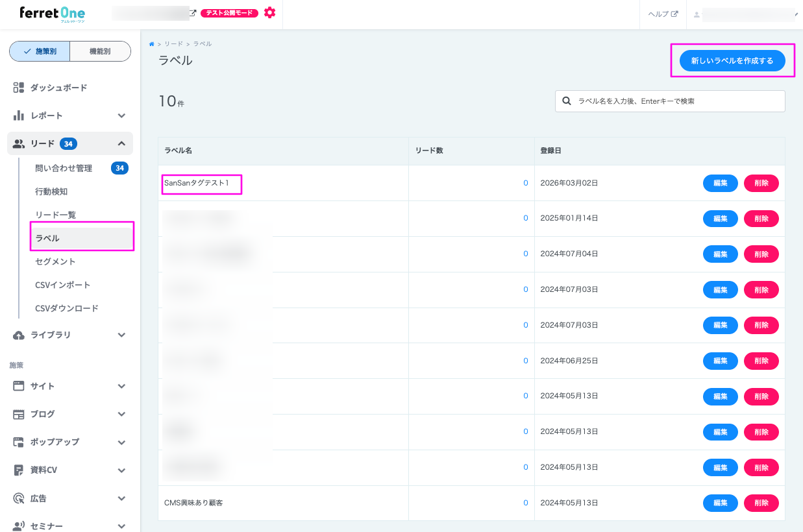The height and width of the screenshot is (532, 803).
Task: Switch to the 機能別 view toggle
Action: 100,51
